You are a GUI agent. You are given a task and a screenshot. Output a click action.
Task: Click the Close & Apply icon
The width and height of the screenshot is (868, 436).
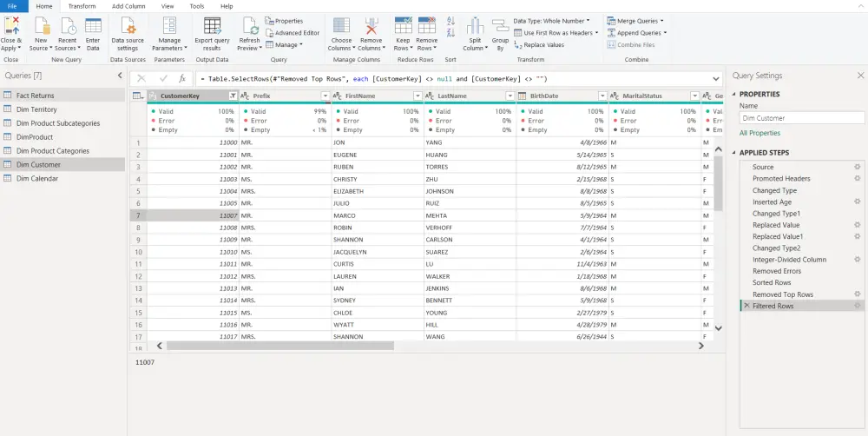11,25
